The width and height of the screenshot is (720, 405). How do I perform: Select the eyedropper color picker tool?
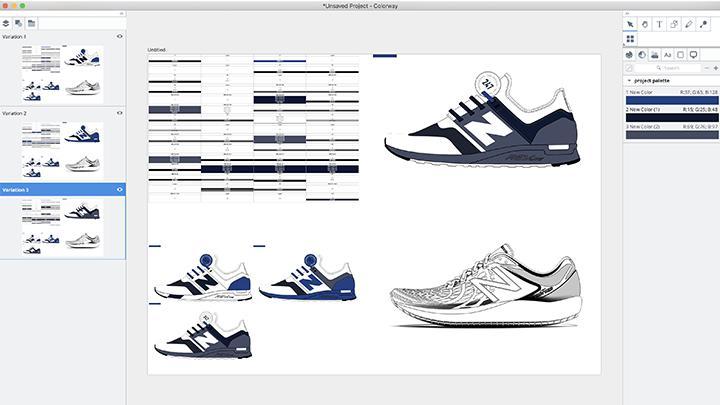pos(705,24)
